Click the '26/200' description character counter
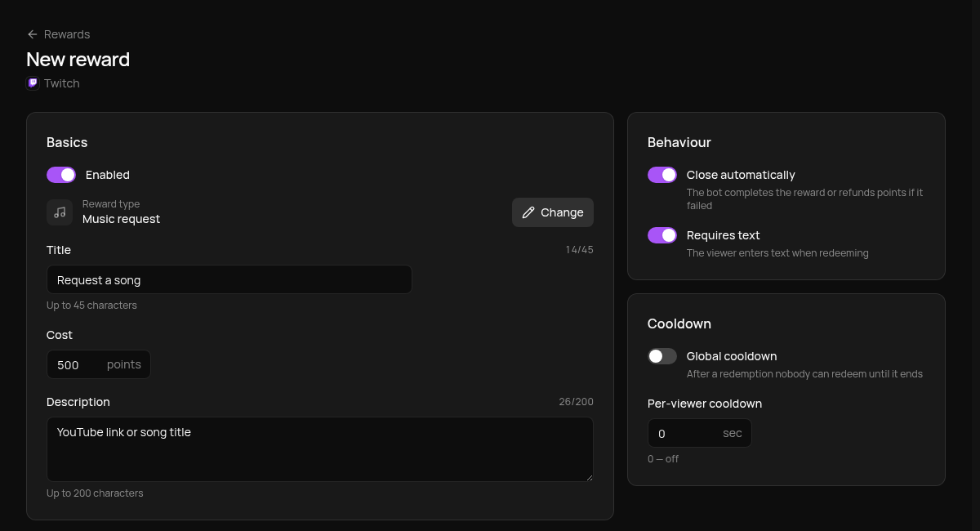The width and height of the screenshot is (980, 531). pos(577,402)
